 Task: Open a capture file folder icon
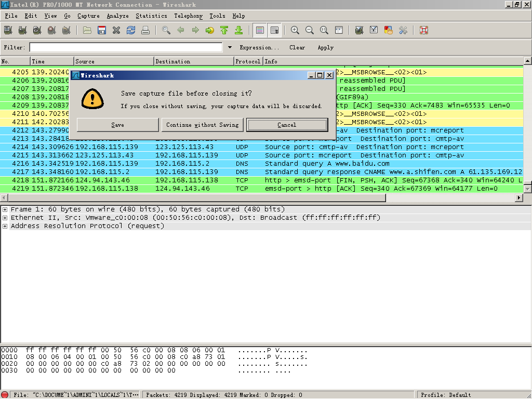(x=87, y=30)
